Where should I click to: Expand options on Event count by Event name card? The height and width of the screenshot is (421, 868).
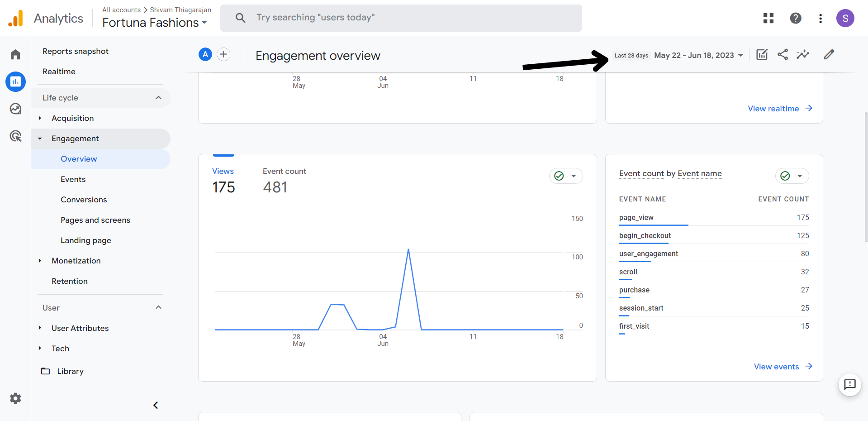800,176
